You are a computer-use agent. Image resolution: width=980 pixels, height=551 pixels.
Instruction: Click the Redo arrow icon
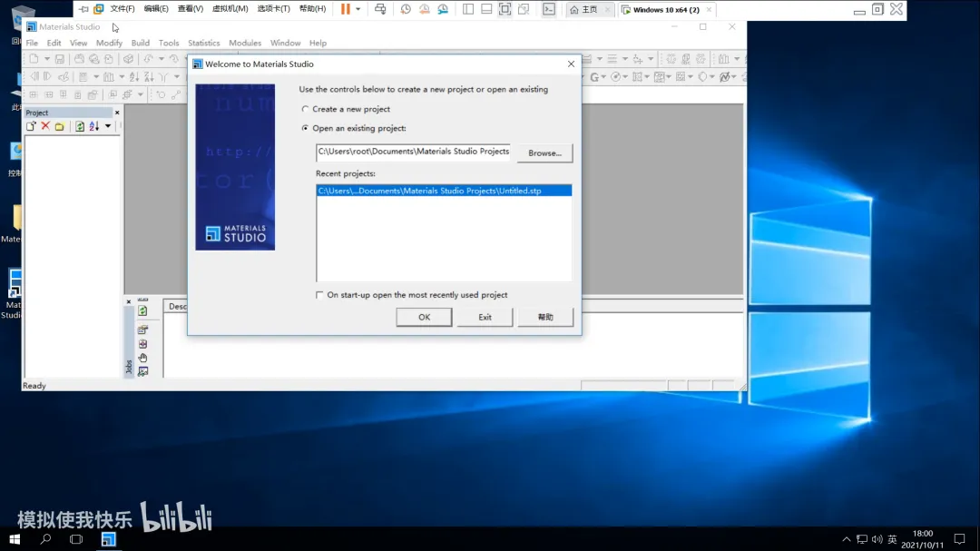click(x=173, y=59)
